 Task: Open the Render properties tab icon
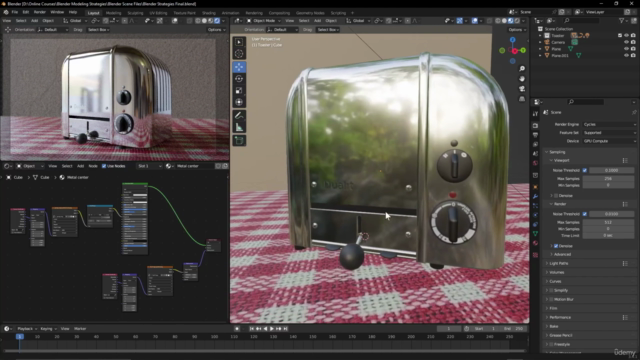coord(536,125)
